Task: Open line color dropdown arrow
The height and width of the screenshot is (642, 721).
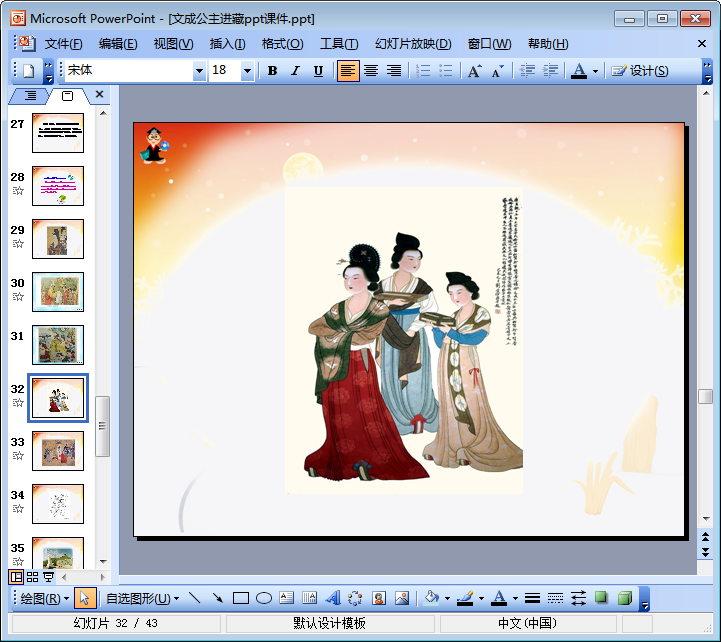Action: [481, 599]
